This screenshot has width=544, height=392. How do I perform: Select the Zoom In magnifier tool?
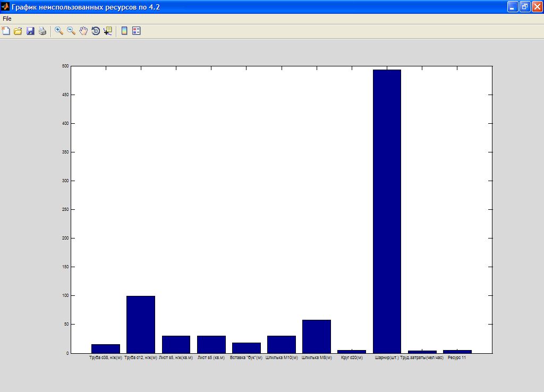pos(59,31)
